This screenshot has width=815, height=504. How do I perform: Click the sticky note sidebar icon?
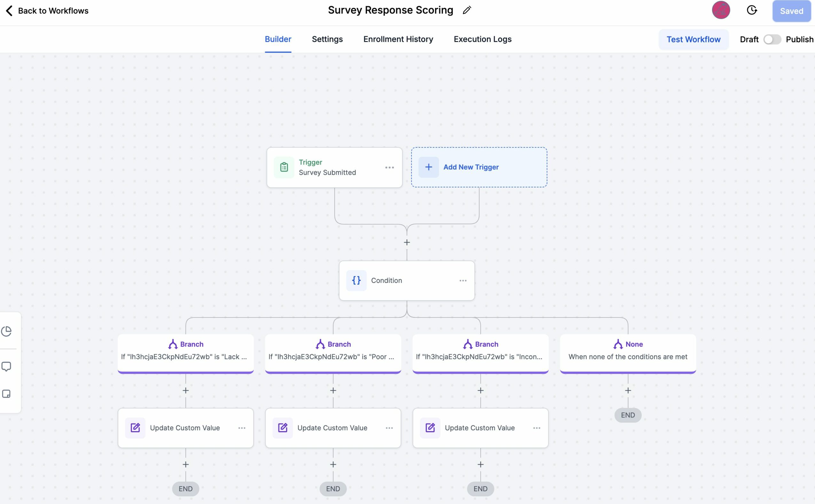pos(7,394)
